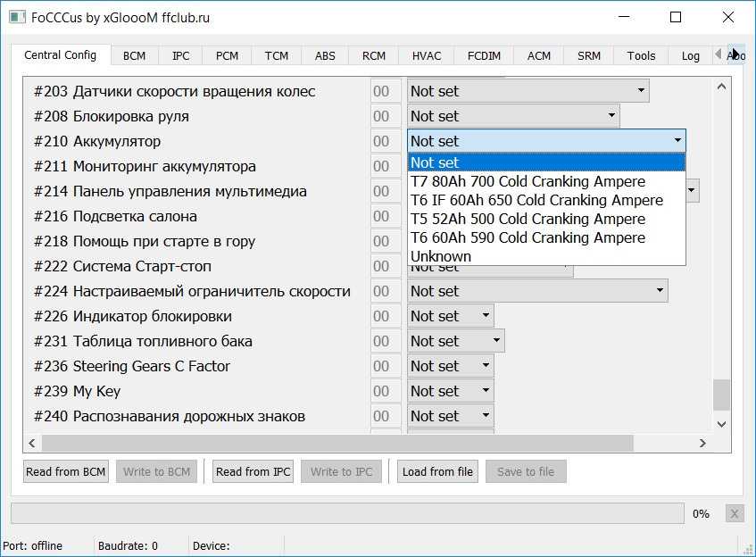Open the HVAC tab
756x557 pixels.
(427, 55)
